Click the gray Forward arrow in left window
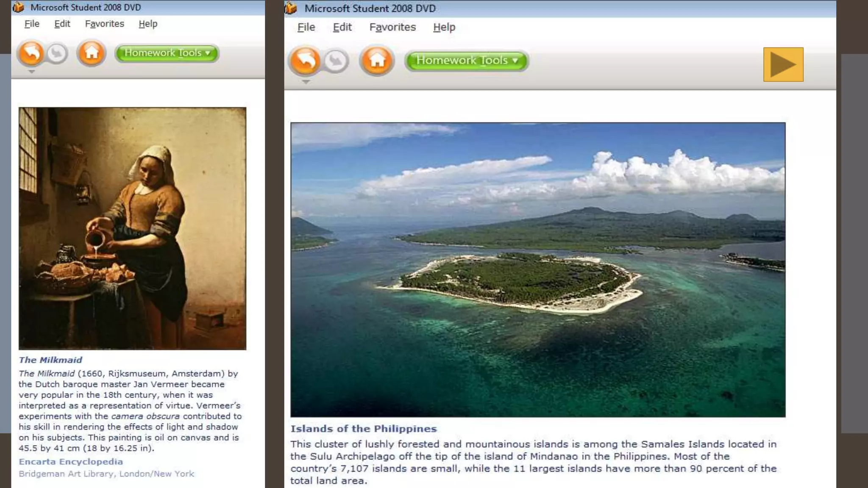868x488 pixels. [57, 53]
